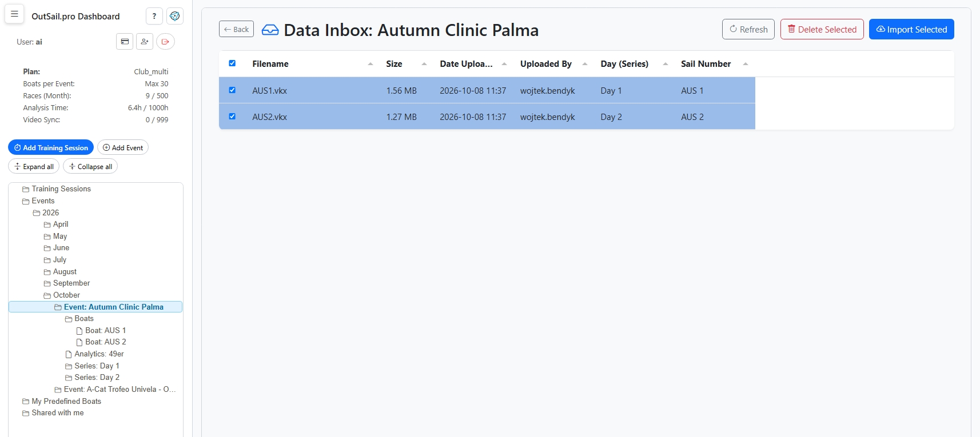Viewport: 980px width, 437px height.
Task: Sort by Sail Number column arrow
Action: (746, 64)
